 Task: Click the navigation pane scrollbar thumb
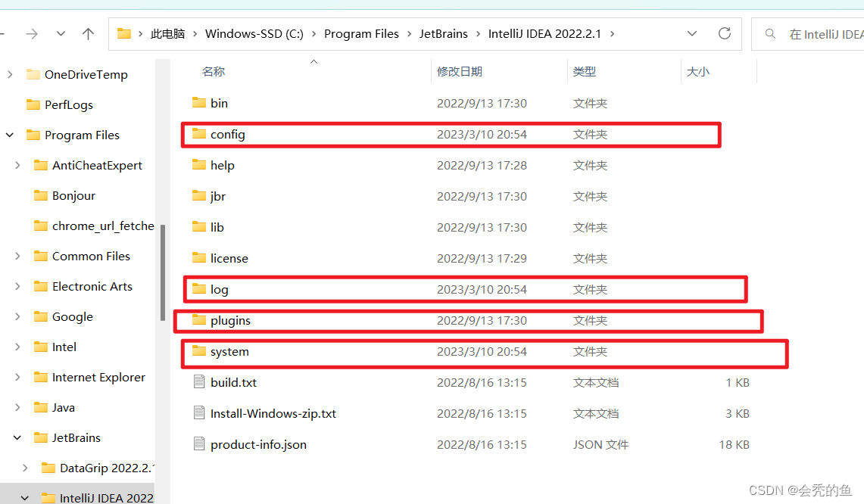tap(163, 272)
